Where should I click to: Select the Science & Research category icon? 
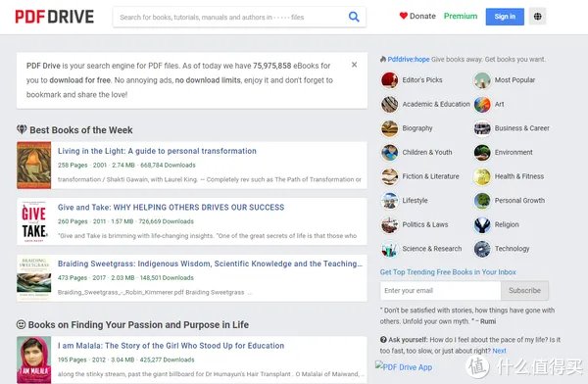pyautogui.click(x=390, y=249)
